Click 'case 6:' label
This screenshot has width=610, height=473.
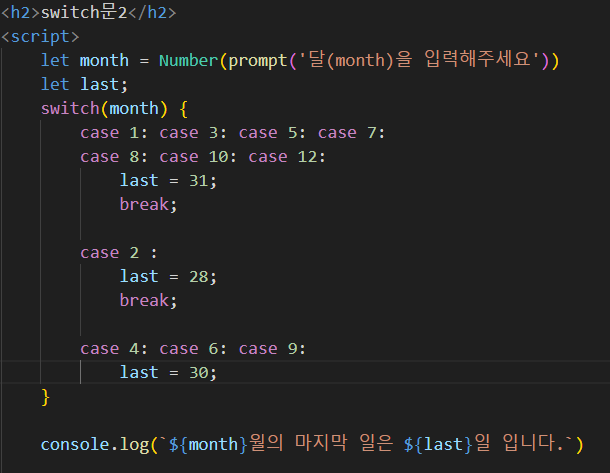[193, 349]
